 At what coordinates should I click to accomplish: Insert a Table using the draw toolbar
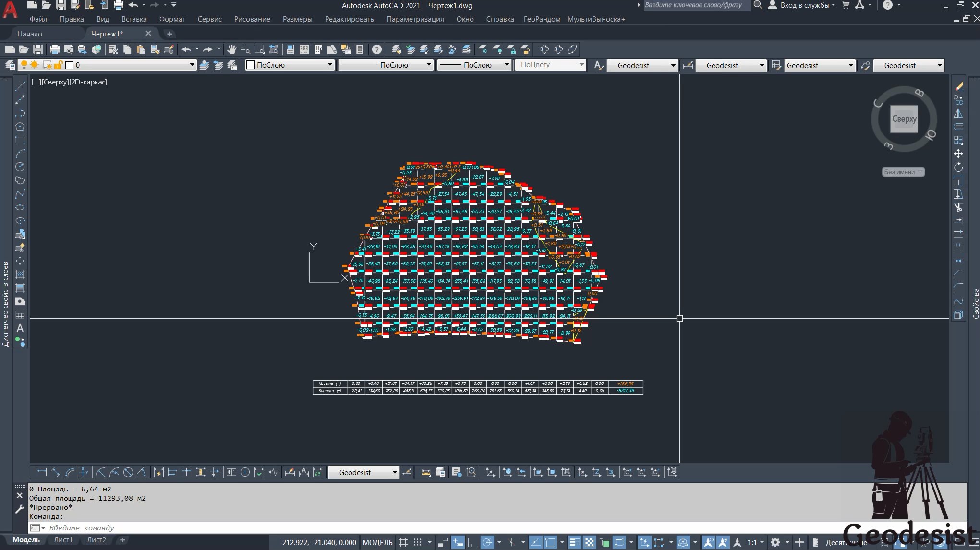point(20,314)
